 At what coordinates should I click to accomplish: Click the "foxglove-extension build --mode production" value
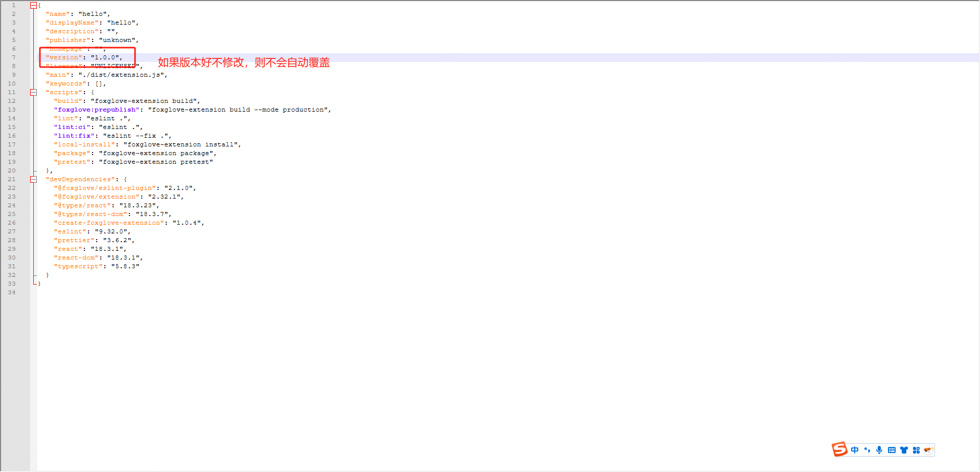point(238,110)
